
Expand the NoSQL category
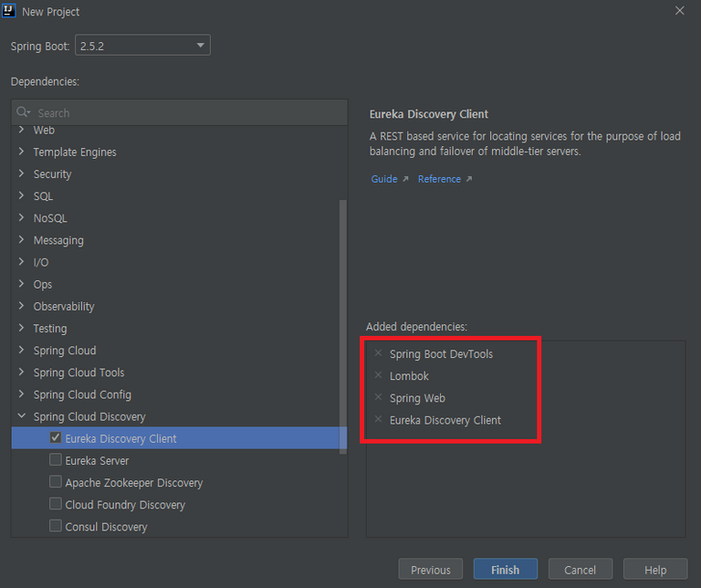pos(21,218)
